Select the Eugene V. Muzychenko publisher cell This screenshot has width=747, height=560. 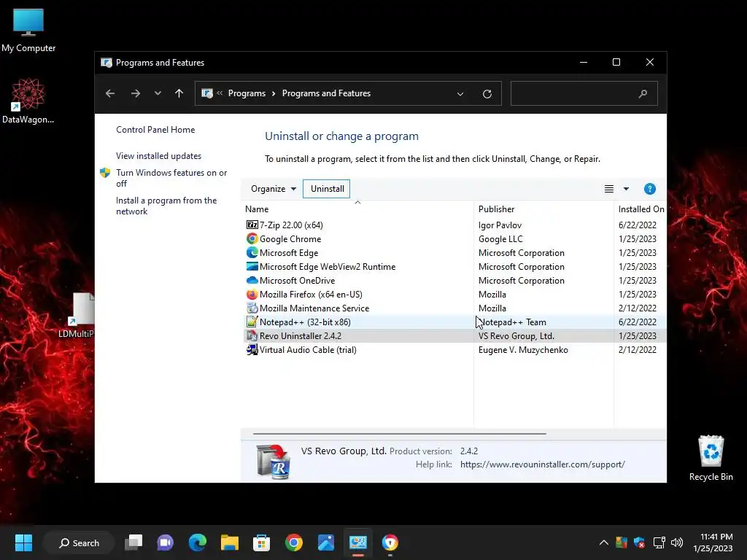point(523,349)
